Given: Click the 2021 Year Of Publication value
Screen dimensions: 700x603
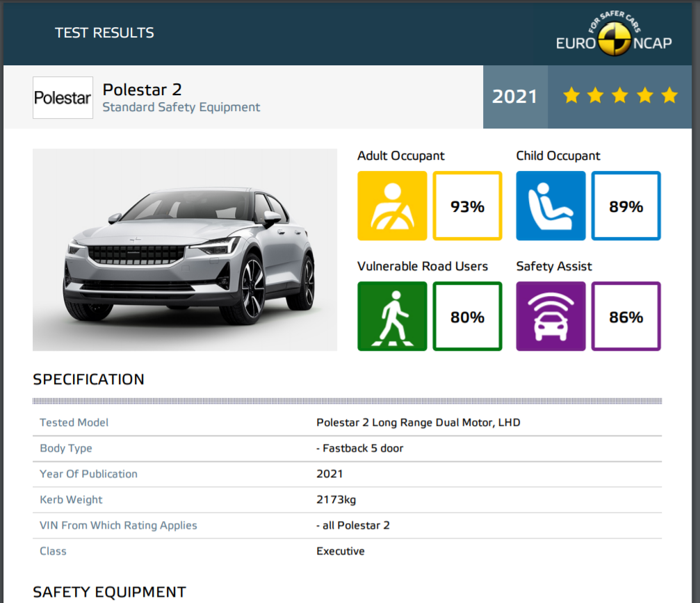Looking at the screenshot, I should (x=329, y=474).
